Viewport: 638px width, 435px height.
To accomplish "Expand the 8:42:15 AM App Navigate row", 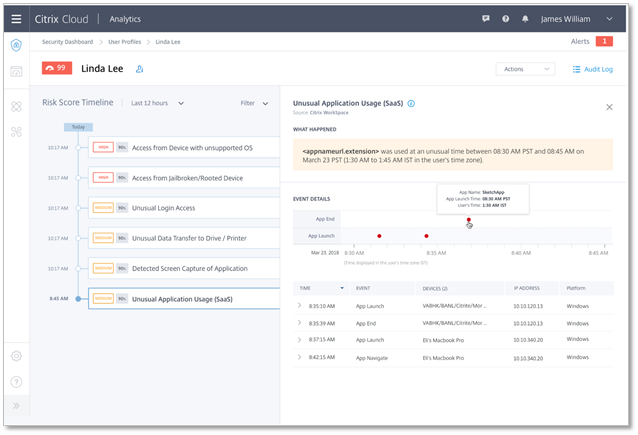I will [x=299, y=357].
